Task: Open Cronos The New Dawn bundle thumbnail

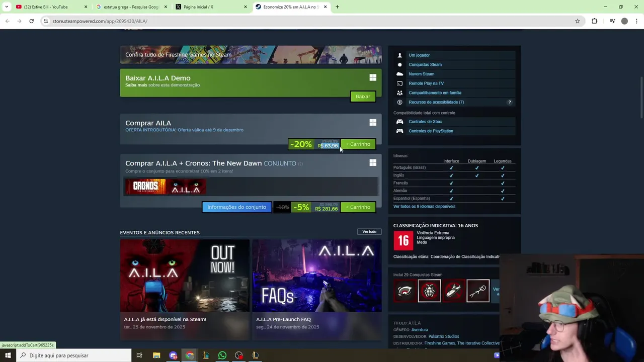Action: click(x=145, y=187)
